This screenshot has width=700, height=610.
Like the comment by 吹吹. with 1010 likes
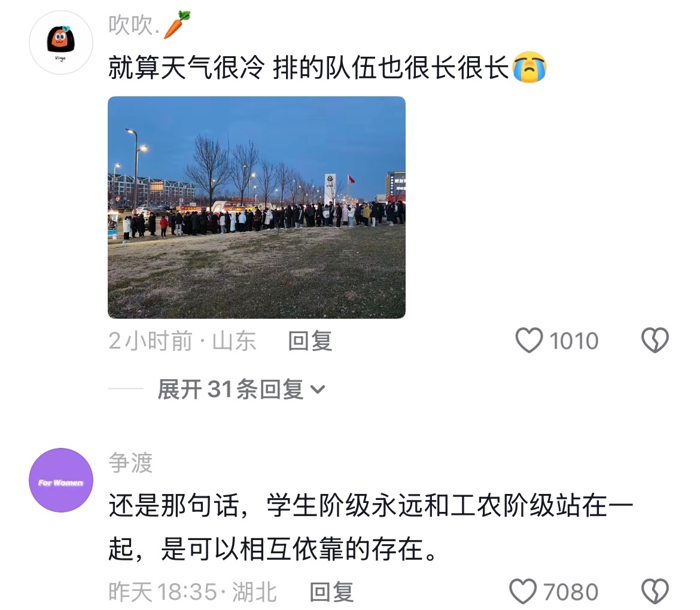(x=529, y=340)
